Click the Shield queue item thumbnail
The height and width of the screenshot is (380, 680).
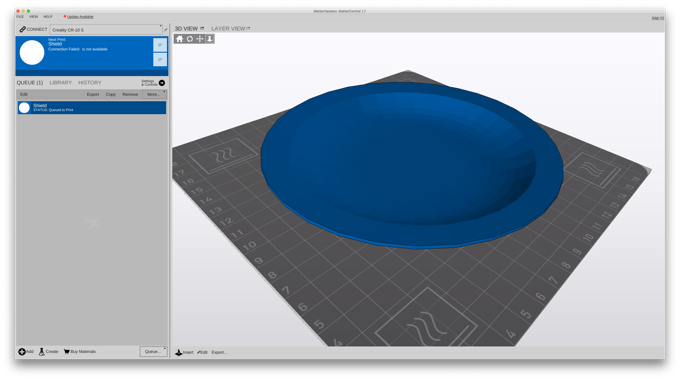coord(24,108)
